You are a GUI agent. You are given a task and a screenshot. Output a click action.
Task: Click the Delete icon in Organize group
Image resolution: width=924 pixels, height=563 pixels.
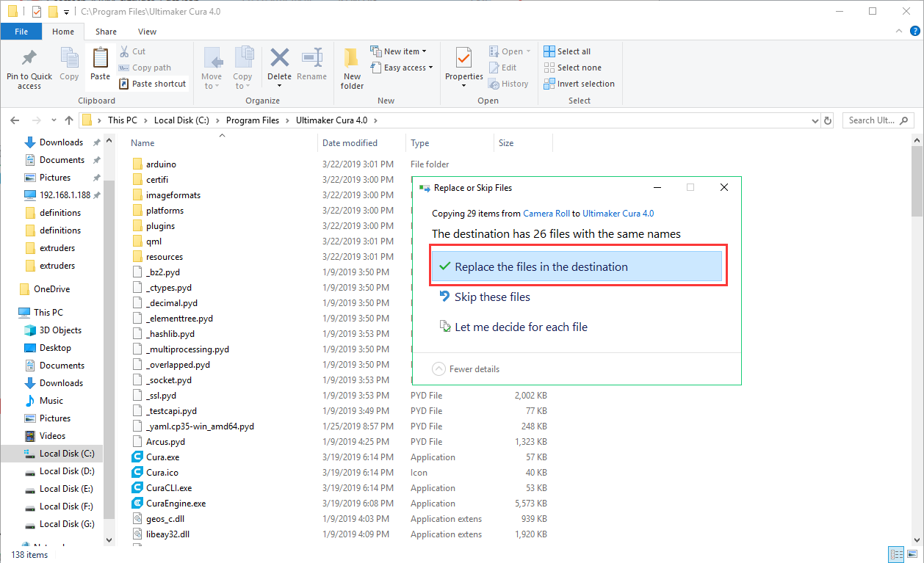pos(279,59)
